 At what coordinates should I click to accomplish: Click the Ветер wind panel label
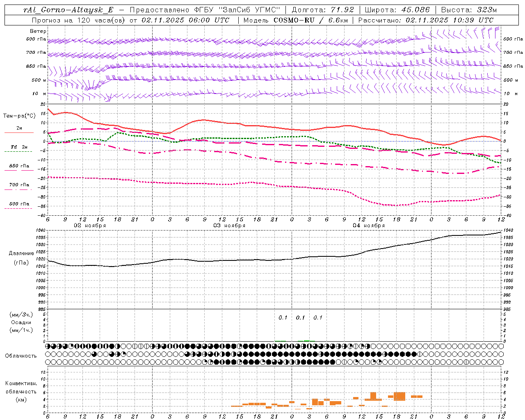coord(38,31)
